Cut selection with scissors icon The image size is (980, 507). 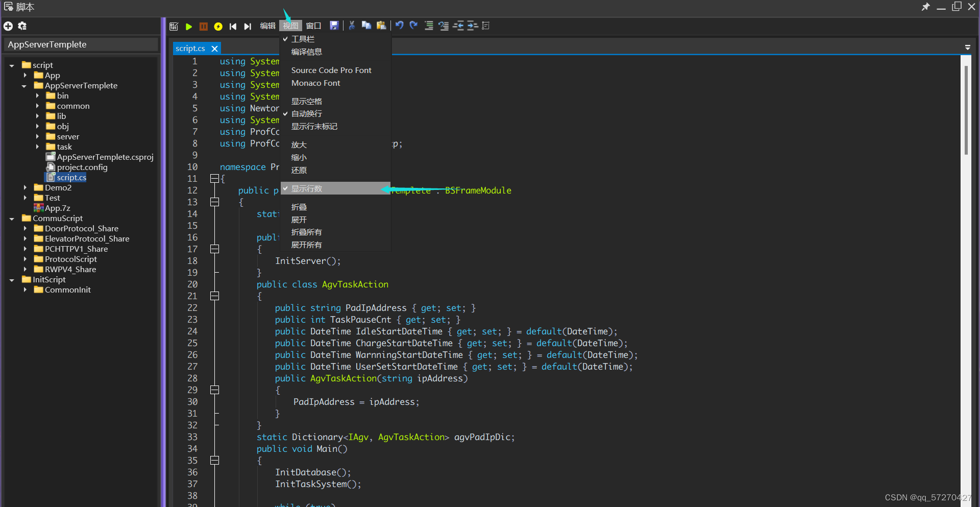pyautogui.click(x=352, y=26)
